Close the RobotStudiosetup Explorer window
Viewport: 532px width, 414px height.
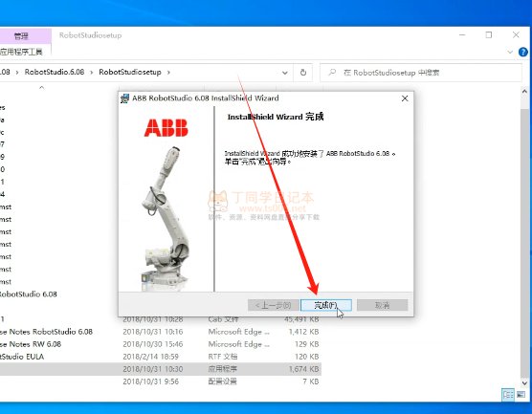pos(516,35)
